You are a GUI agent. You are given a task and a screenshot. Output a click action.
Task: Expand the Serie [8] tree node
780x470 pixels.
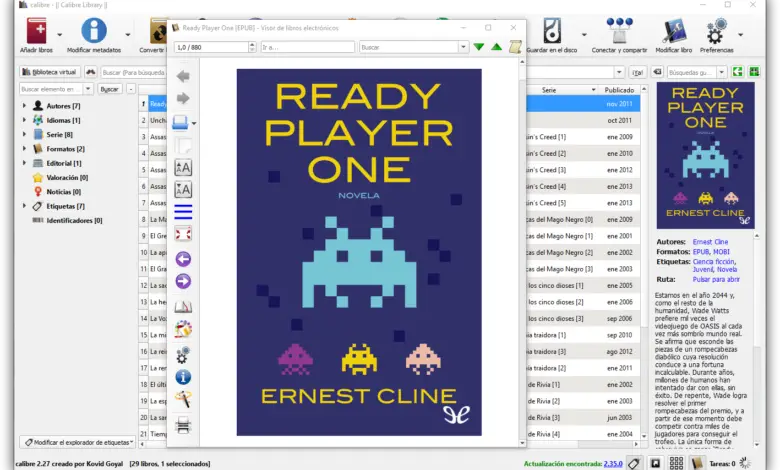[x=24, y=134]
